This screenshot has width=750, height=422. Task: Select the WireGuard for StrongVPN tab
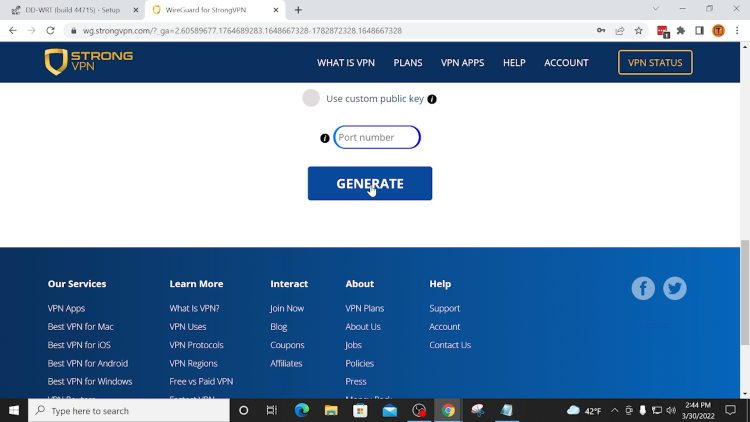(213, 10)
